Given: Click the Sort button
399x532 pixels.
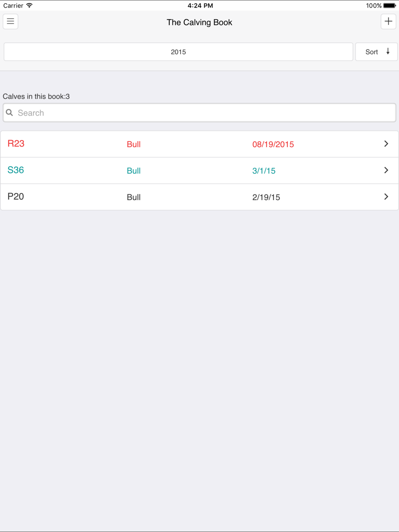Looking at the screenshot, I should click(376, 52).
